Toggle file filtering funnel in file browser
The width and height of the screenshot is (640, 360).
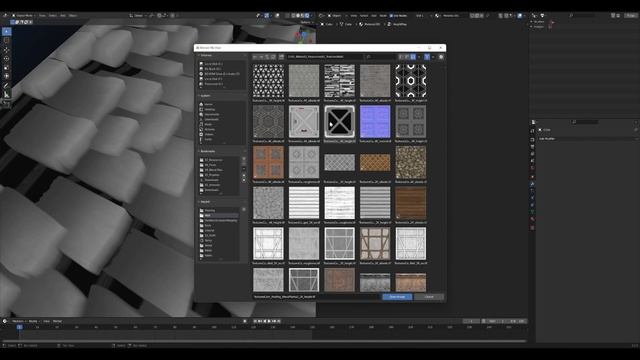point(427,57)
